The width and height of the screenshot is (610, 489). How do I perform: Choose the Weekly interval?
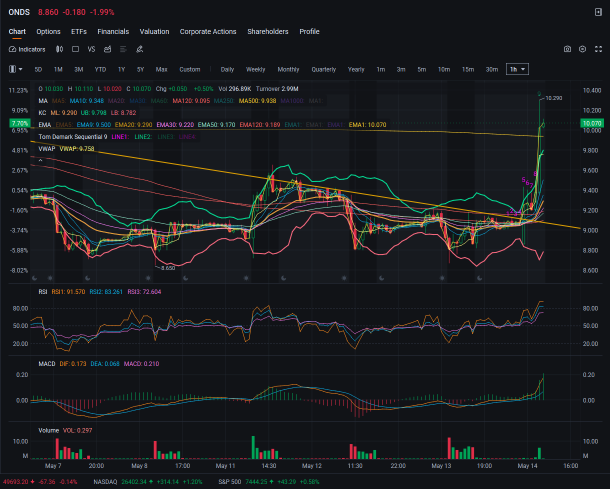click(255, 69)
